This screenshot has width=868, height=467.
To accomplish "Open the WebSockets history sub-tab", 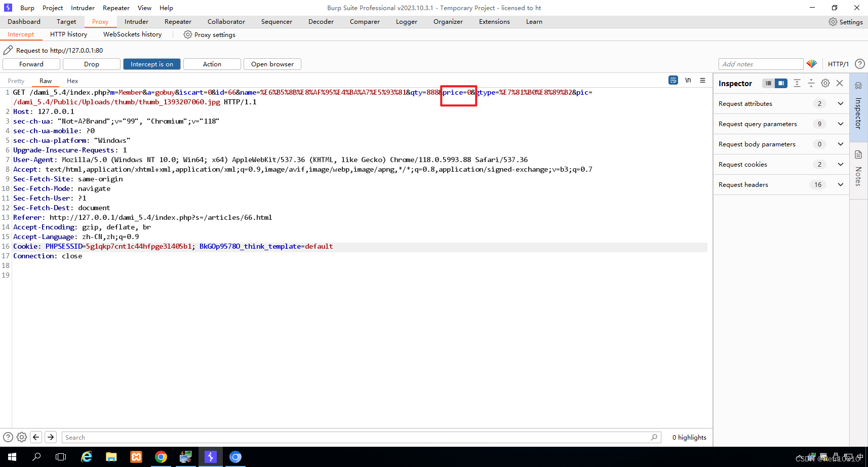I will 132,34.
